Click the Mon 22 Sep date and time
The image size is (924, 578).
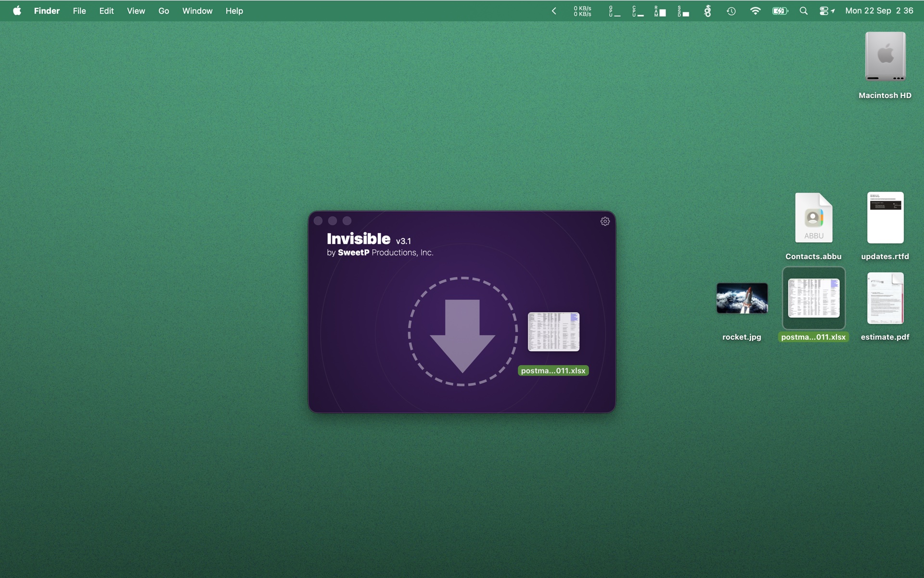[x=879, y=11]
